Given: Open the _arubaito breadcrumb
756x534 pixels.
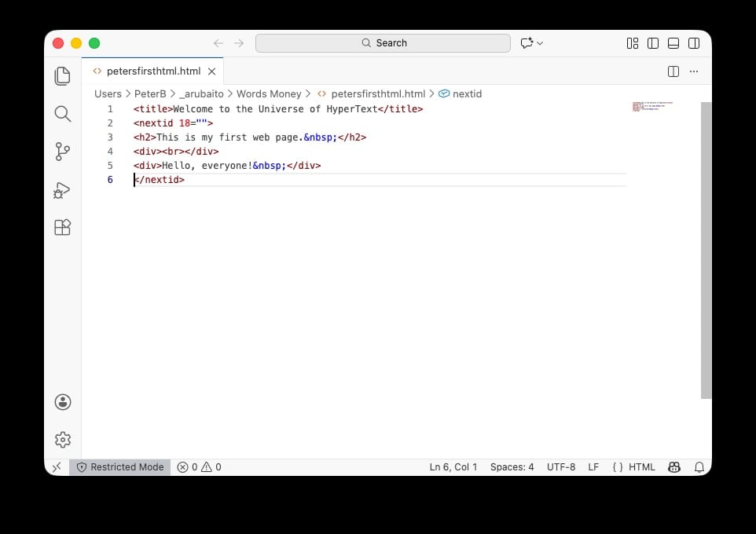Looking at the screenshot, I should click(201, 94).
